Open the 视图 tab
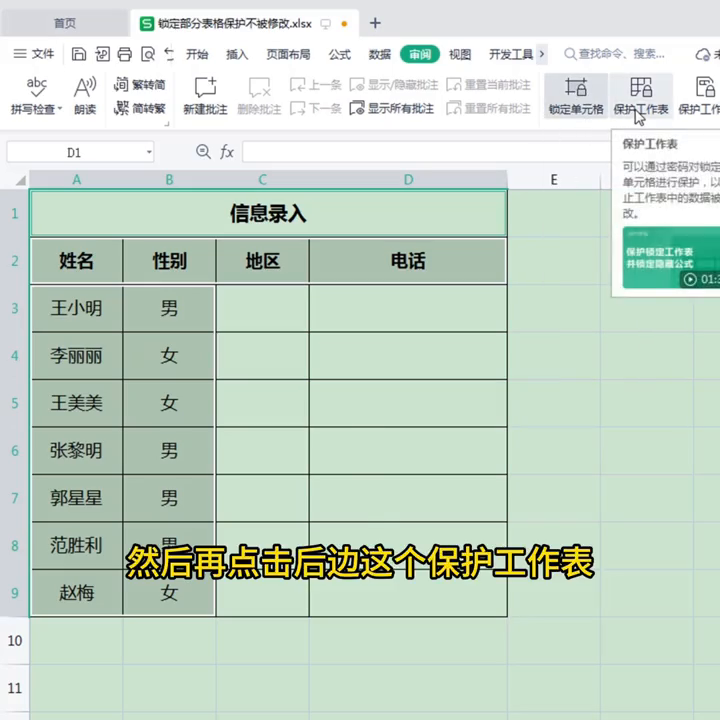This screenshot has width=720, height=720. pos(460,55)
